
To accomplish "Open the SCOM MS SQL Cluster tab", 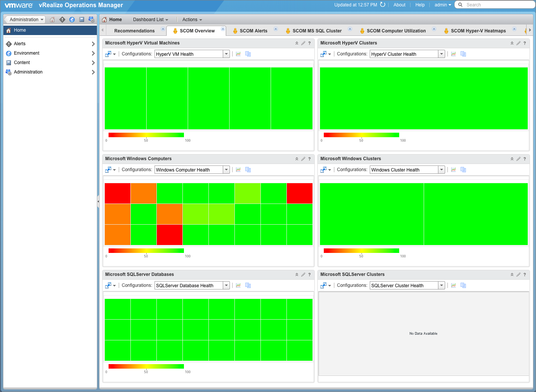I will (x=317, y=31).
